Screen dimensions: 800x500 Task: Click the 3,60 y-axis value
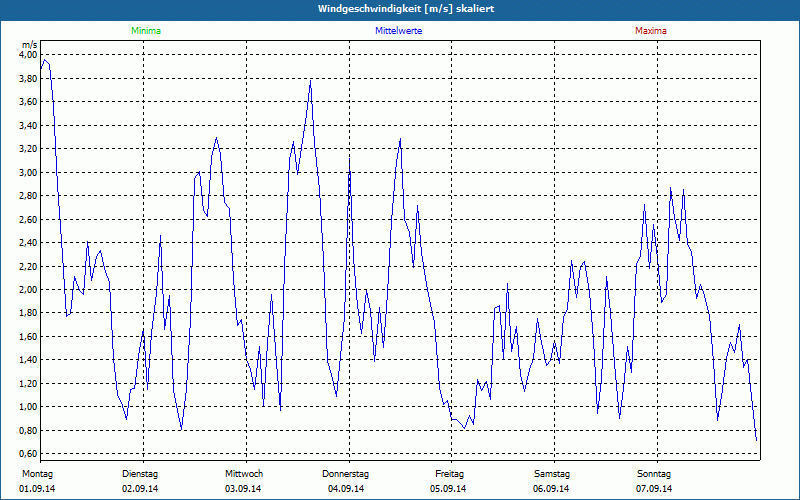(x=29, y=102)
